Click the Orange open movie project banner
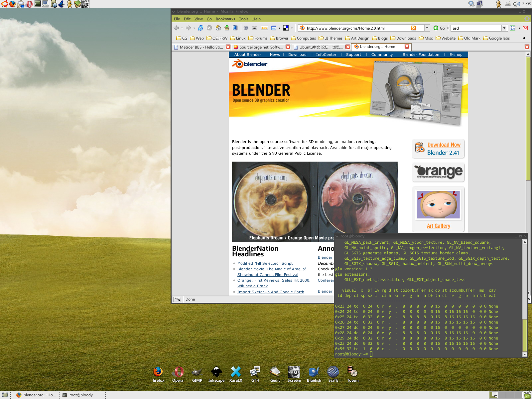The width and height of the screenshot is (532, 399). click(x=438, y=172)
